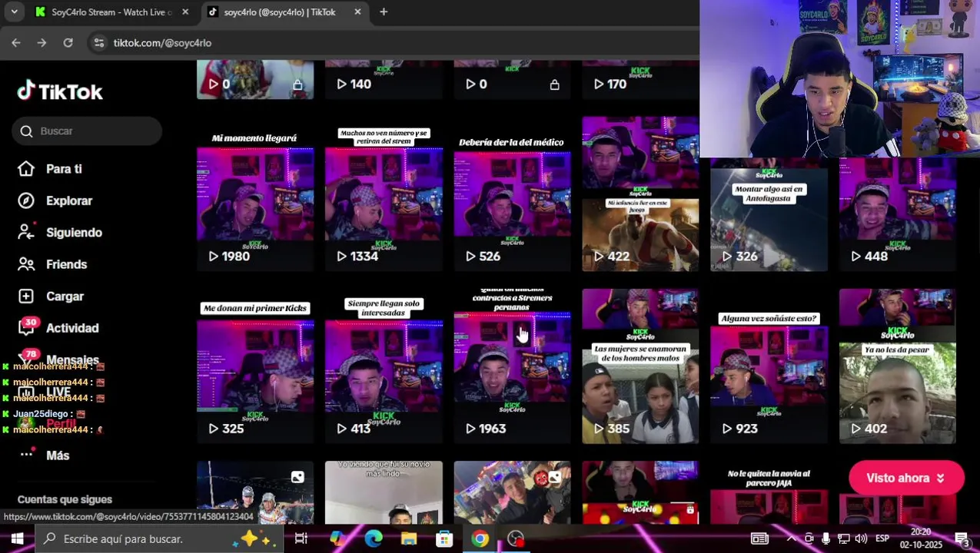The height and width of the screenshot is (553, 980).
Task: Open the Windows Start menu
Action: (17, 539)
